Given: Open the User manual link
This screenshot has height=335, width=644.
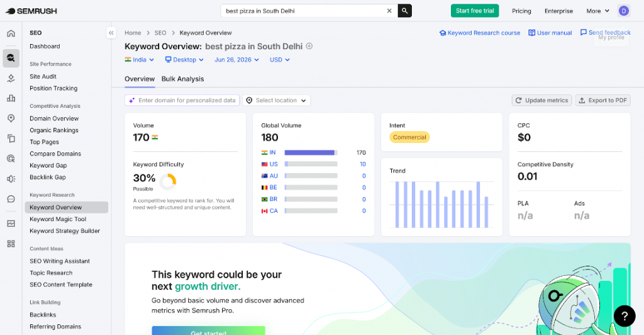Looking at the screenshot, I should click(x=550, y=33).
